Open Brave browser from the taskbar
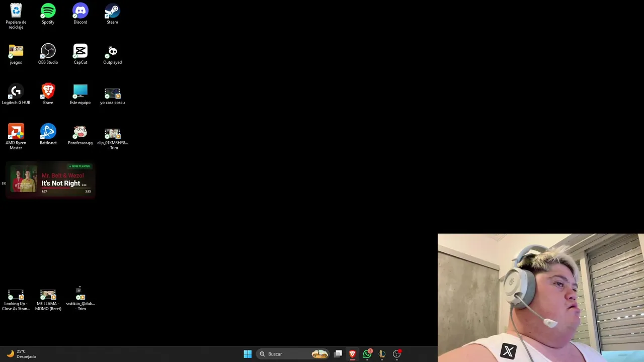This screenshot has width=644, height=362. coord(353,354)
